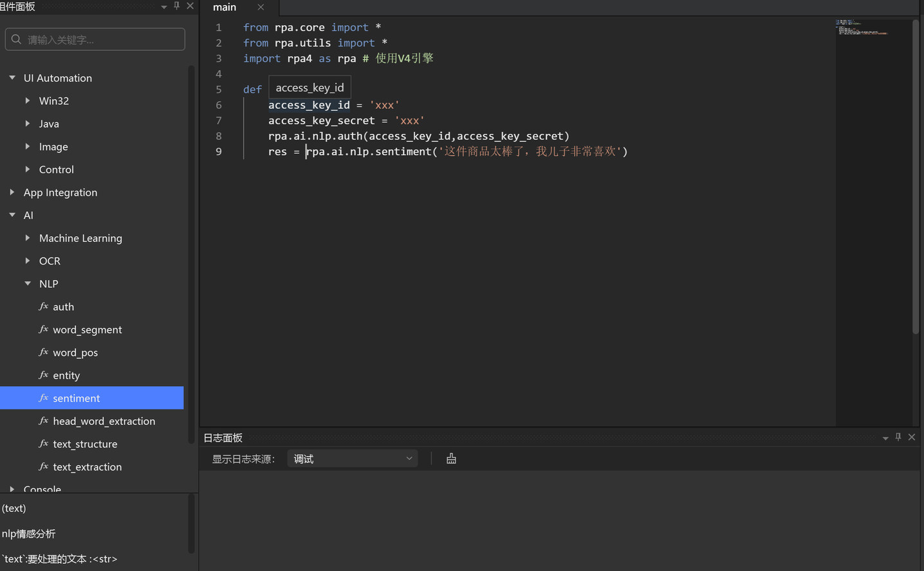Screen dimensions: 924x571
Task: Click the fx icon beside word_pos
Action: [43, 352]
